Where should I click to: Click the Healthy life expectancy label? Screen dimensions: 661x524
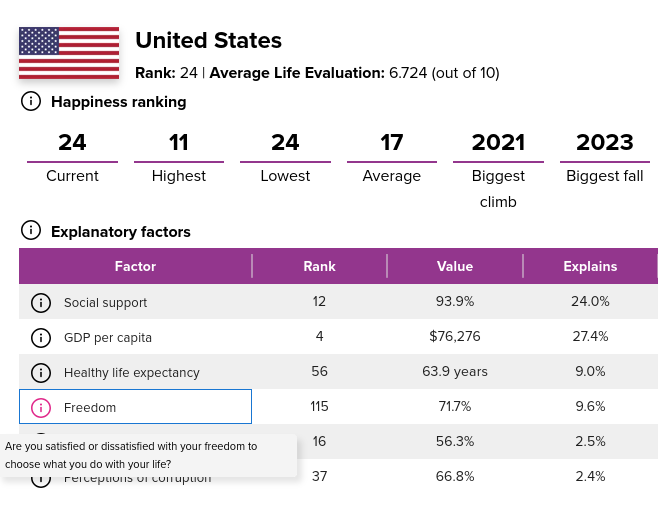pos(131,372)
